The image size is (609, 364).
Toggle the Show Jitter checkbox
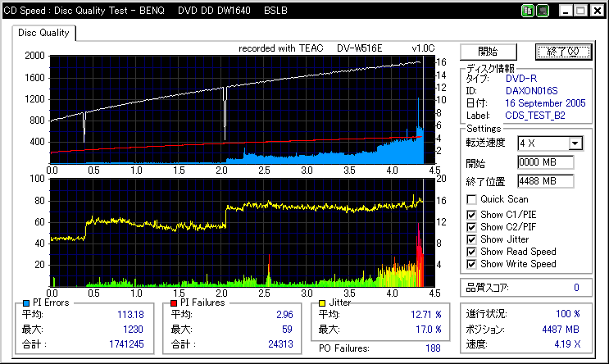[x=471, y=239]
